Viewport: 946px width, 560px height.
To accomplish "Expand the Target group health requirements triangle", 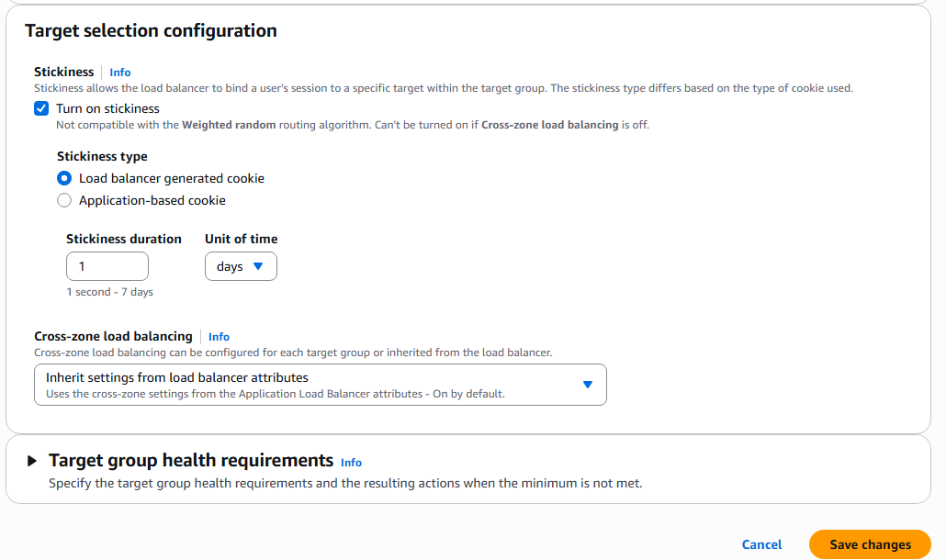I will coord(32,461).
